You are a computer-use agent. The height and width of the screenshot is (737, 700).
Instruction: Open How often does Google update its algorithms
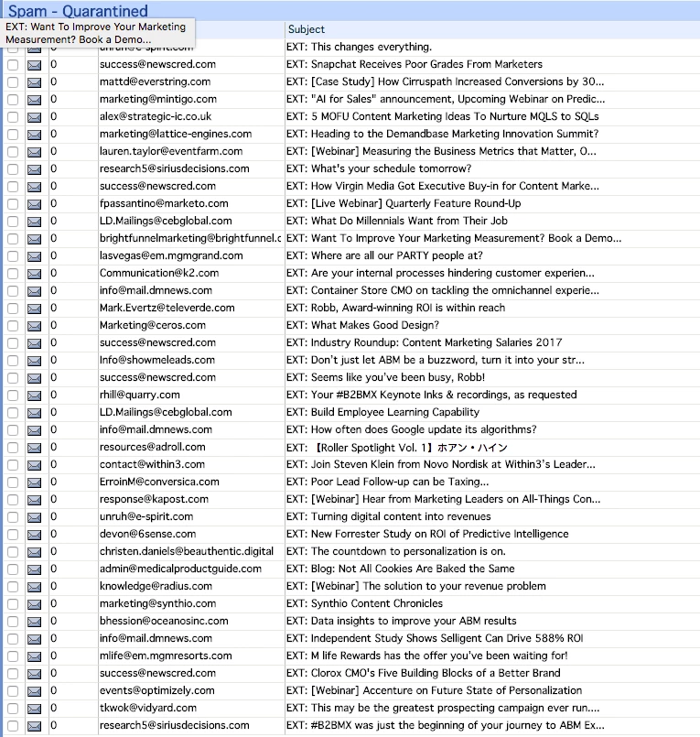coord(411,429)
